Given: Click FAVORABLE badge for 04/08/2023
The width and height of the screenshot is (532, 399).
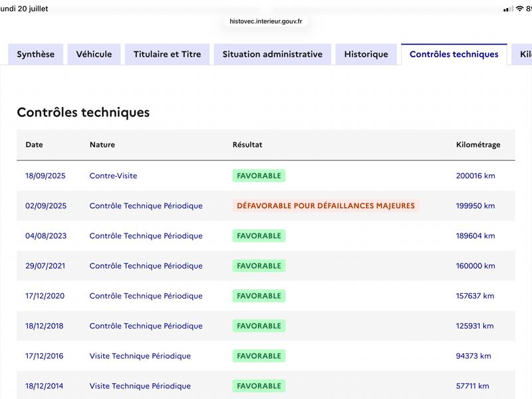Looking at the screenshot, I should coord(259,236).
